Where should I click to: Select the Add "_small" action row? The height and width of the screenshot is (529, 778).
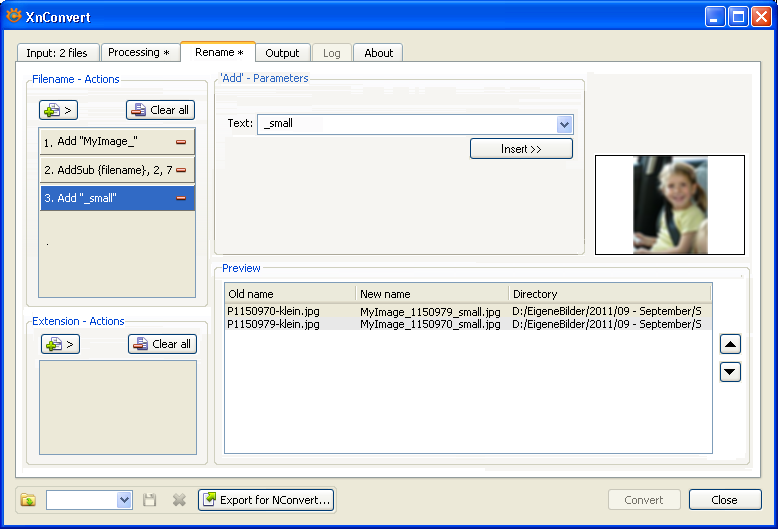(x=117, y=198)
